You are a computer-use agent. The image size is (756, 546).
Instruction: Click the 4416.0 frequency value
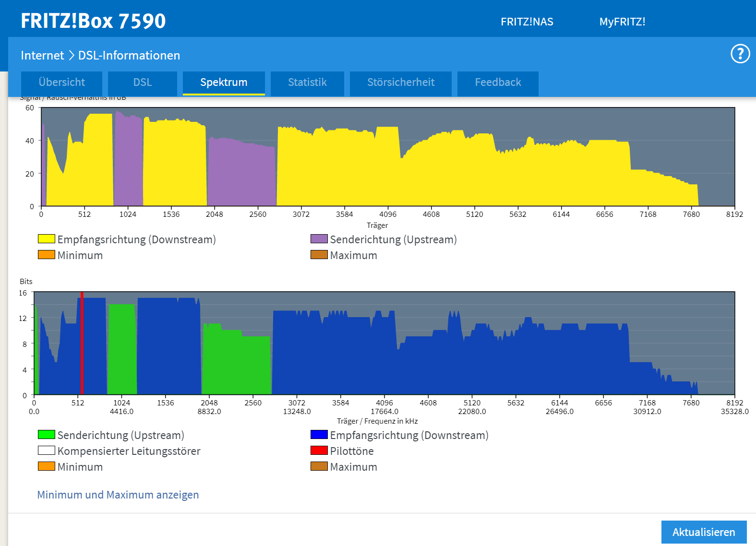(x=121, y=412)
